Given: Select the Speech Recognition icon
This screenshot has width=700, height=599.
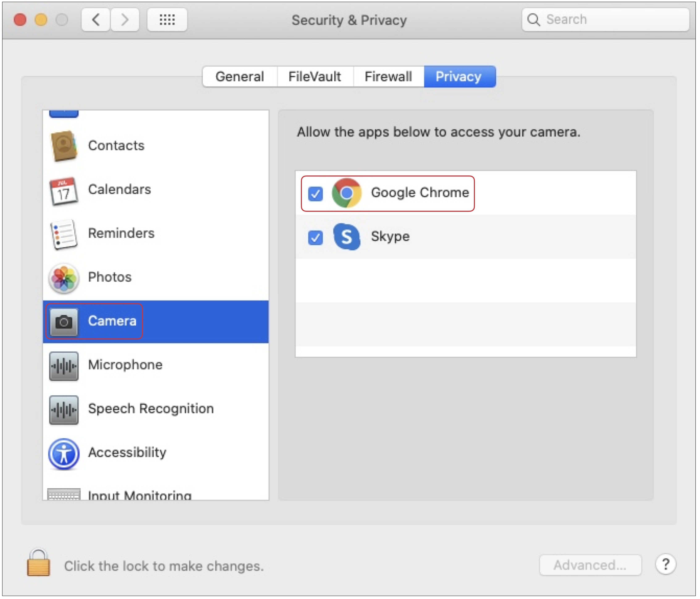Looking at the screenshot, I should pos(64,409).
